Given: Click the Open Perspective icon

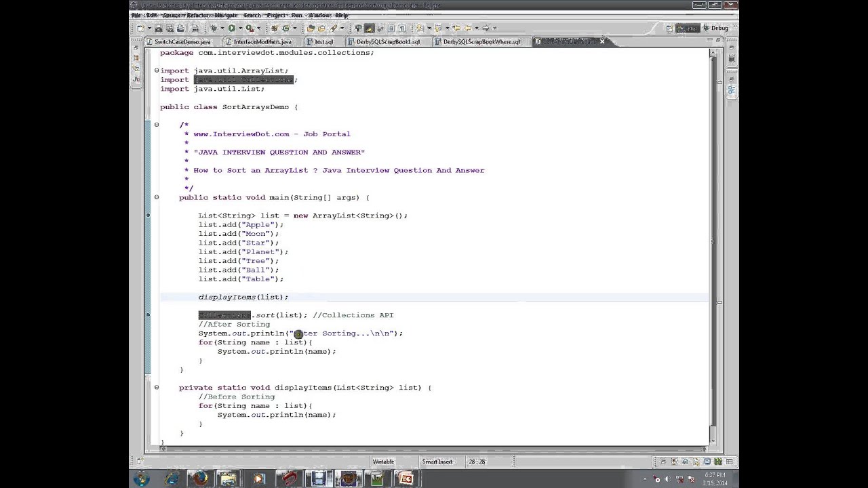Looking at the screenshot, I should (x=669, y=28).
